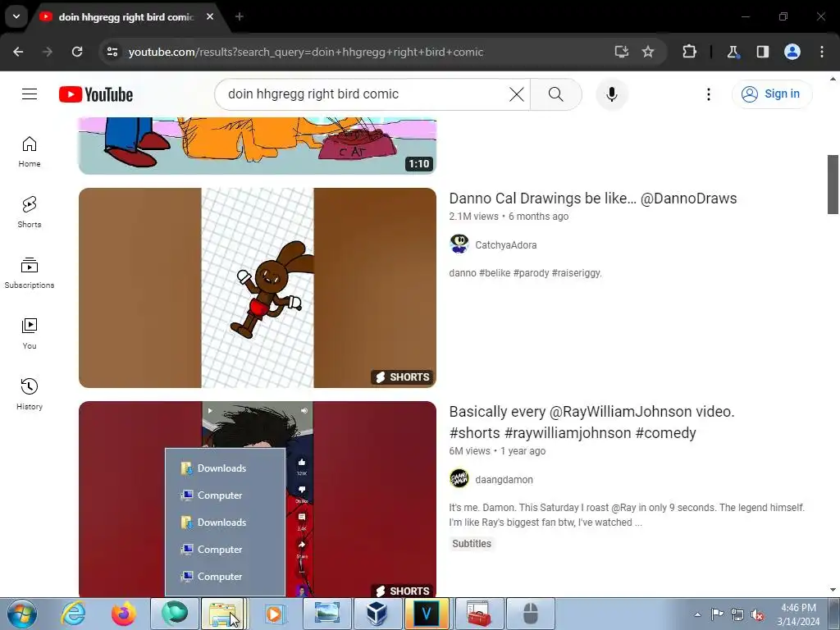The image size is (840, 630).
Task: Open the media player taskbar icon
Action: pyautogui.click(x=274, y=614)
